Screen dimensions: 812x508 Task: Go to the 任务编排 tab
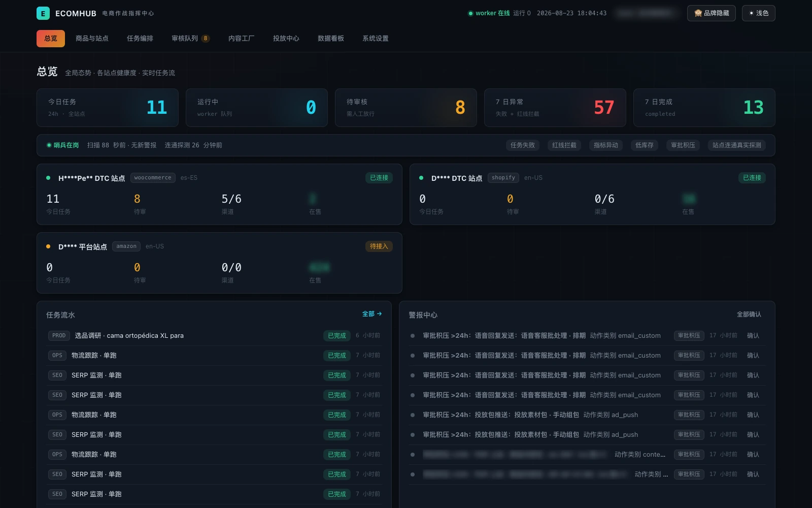pos(140,39)
